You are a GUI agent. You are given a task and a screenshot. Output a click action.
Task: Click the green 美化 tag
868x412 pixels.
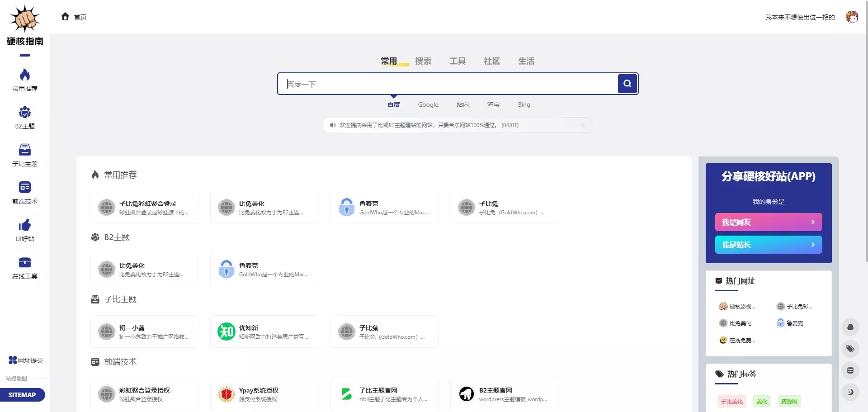coord(762,401)
